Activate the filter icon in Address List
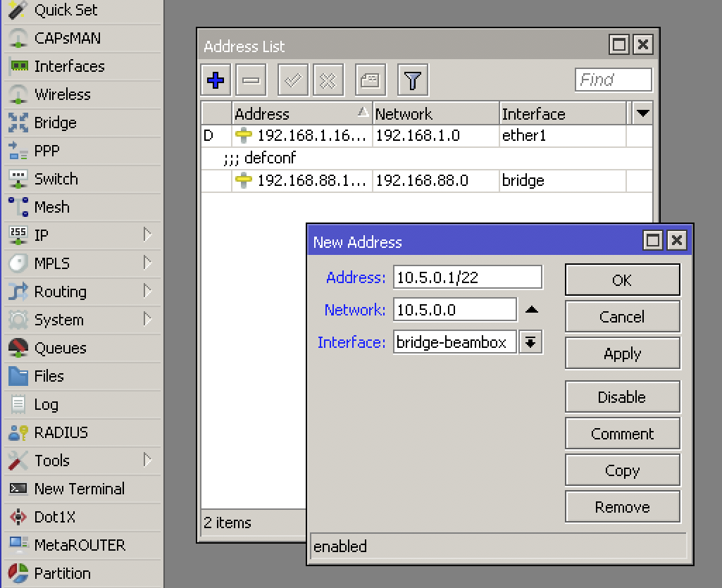722x588 pixels. click(x=413, y=80)
